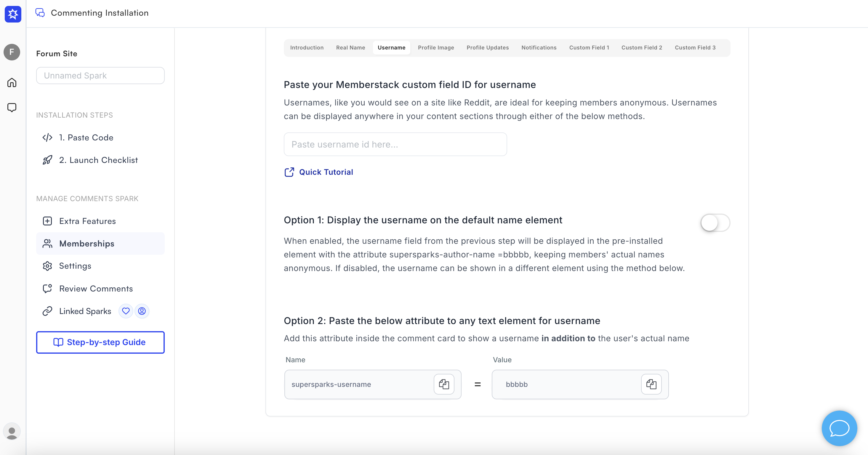Open the Custom Field 2 tab
The width and height of the screenshot is (868, 455).
642,47
